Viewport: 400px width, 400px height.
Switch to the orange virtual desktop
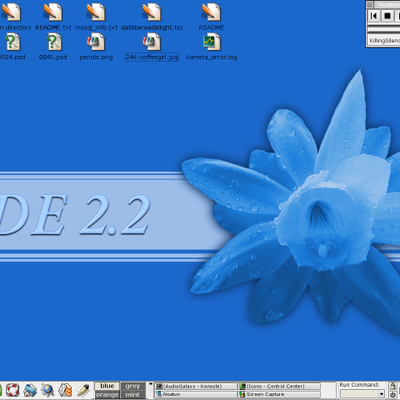click(x=107, y=395)
